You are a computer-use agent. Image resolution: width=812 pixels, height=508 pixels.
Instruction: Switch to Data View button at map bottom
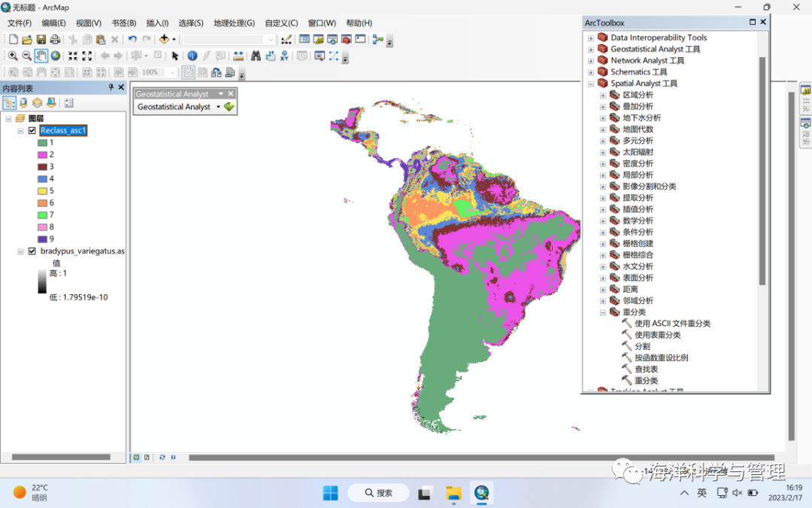[x=137, y=458]
